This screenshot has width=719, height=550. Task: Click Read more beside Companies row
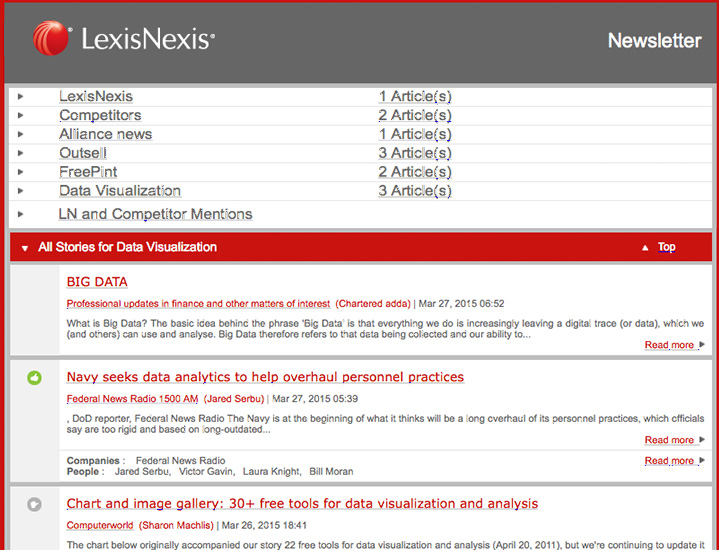click(669, 460)
